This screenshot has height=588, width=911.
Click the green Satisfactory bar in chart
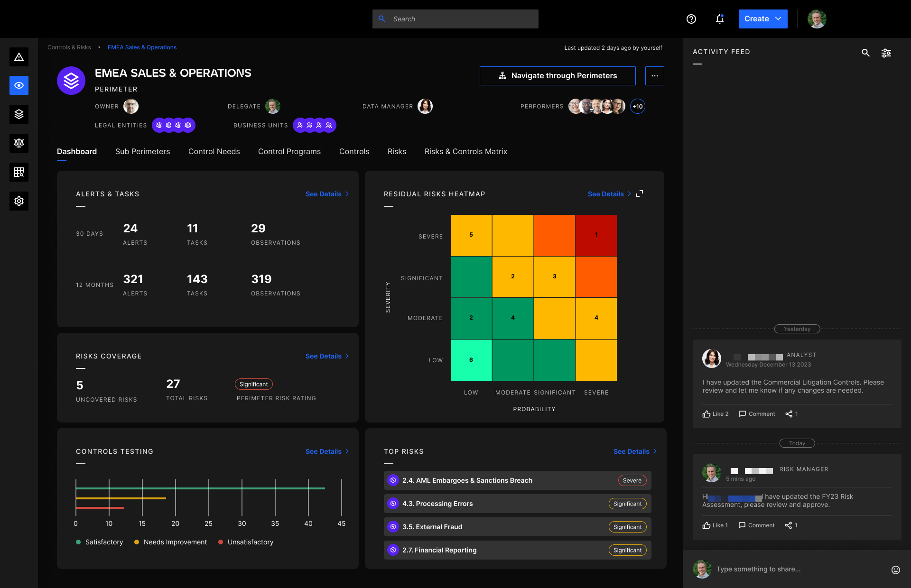click(200, 488)
